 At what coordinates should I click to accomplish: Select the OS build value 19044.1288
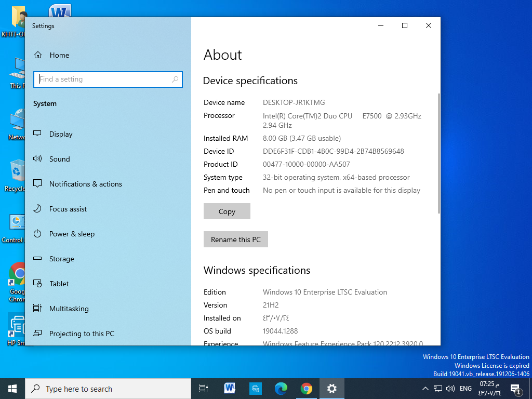(x=280, y=331)
